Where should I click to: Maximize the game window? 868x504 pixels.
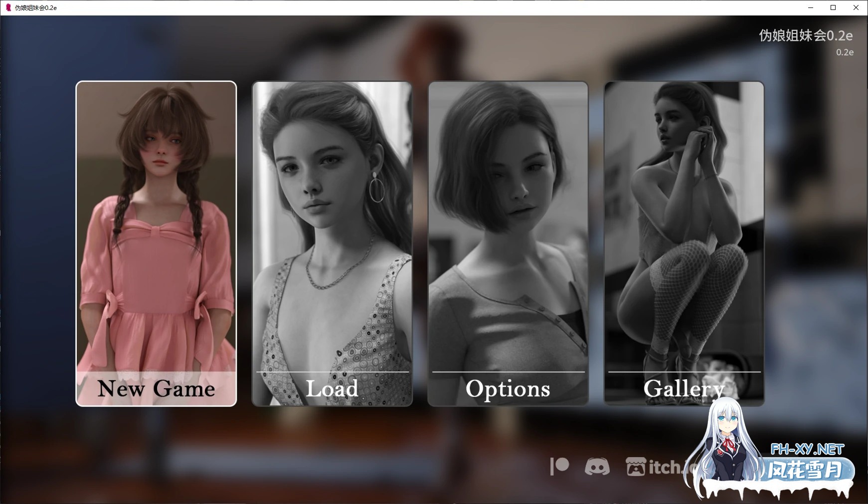tap(833, 7)
